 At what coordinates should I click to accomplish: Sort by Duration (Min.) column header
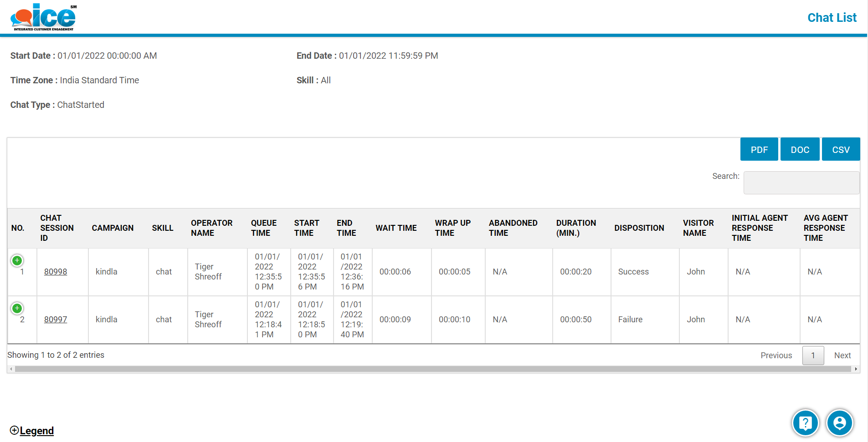575,228
